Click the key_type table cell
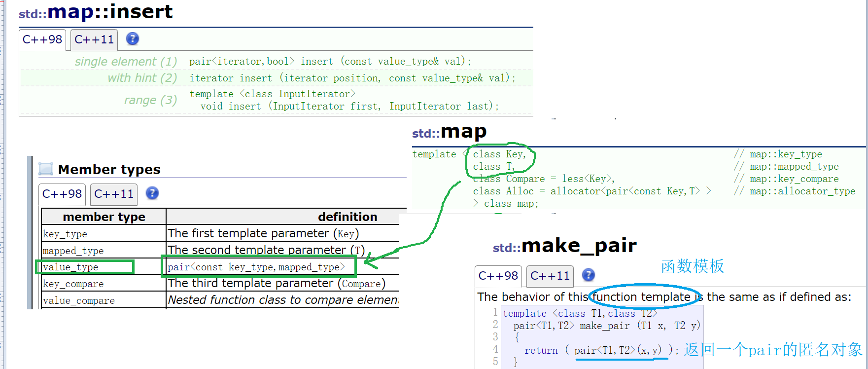The height and width of the screenshot is (369, 868). (104, 233)
